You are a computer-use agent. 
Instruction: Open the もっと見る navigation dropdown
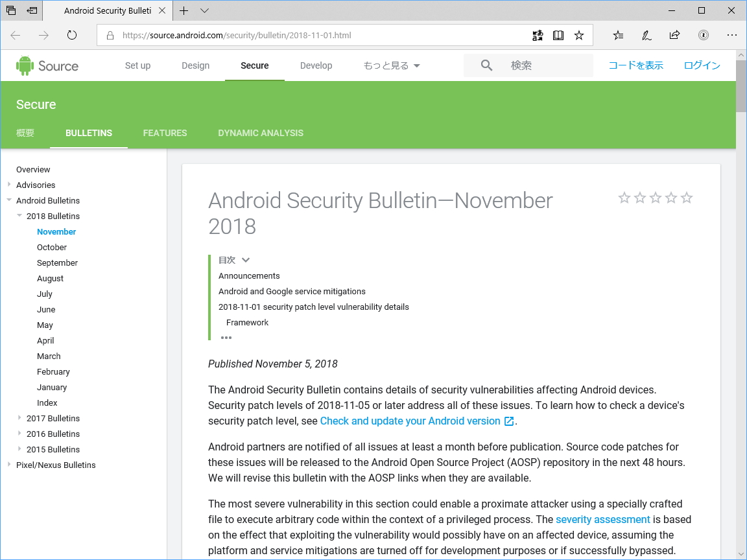click(391, 65)
